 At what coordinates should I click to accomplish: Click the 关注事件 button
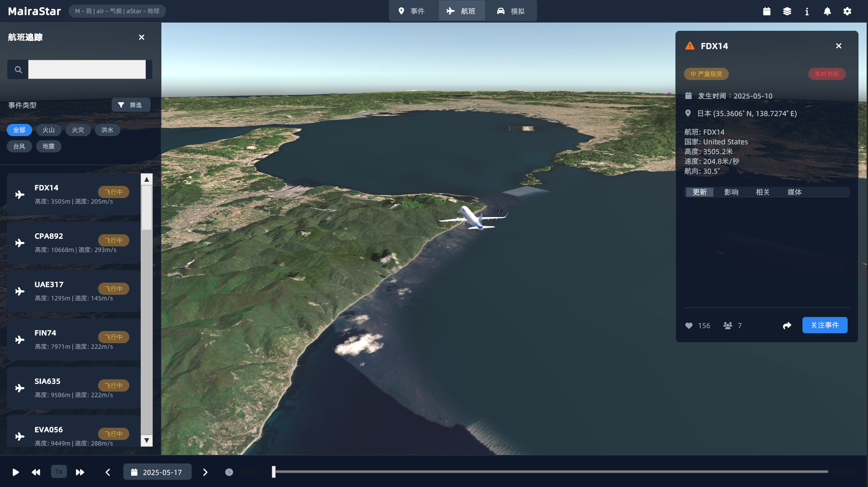[x=825, y=325]
